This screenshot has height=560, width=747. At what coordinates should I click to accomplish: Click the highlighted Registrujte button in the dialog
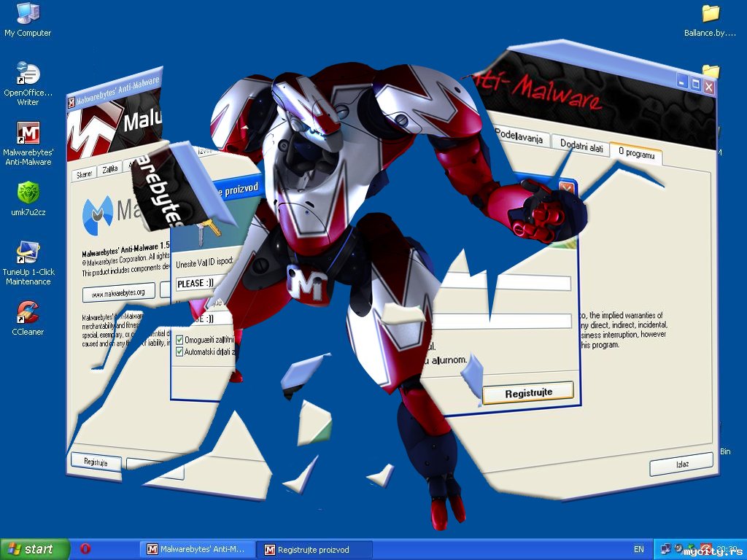(528, 393)
